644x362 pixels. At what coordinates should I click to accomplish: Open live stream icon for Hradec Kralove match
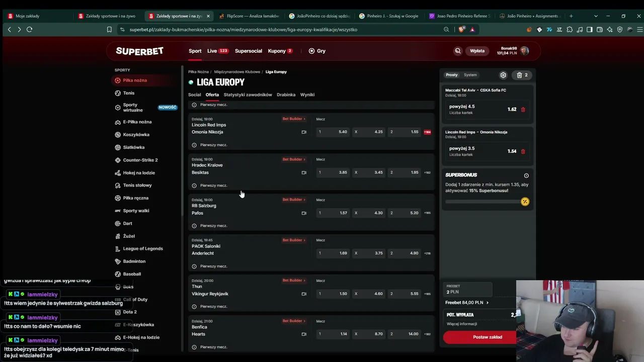304,172
